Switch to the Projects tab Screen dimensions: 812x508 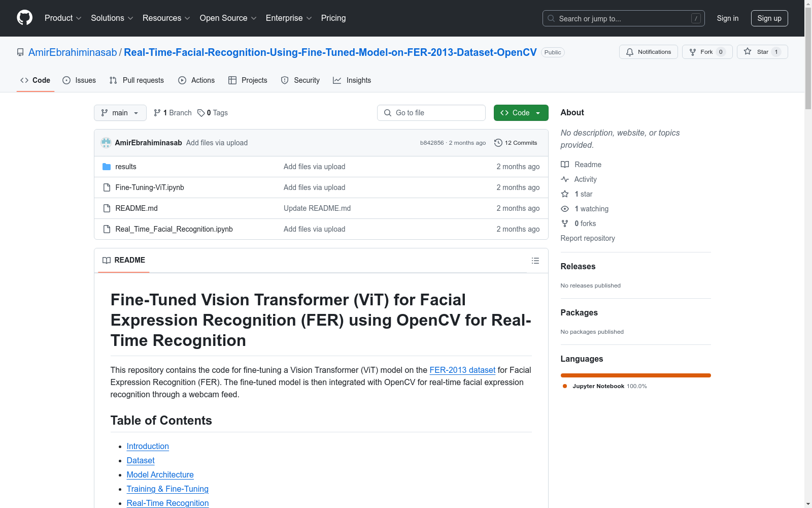tap(248, 80)
